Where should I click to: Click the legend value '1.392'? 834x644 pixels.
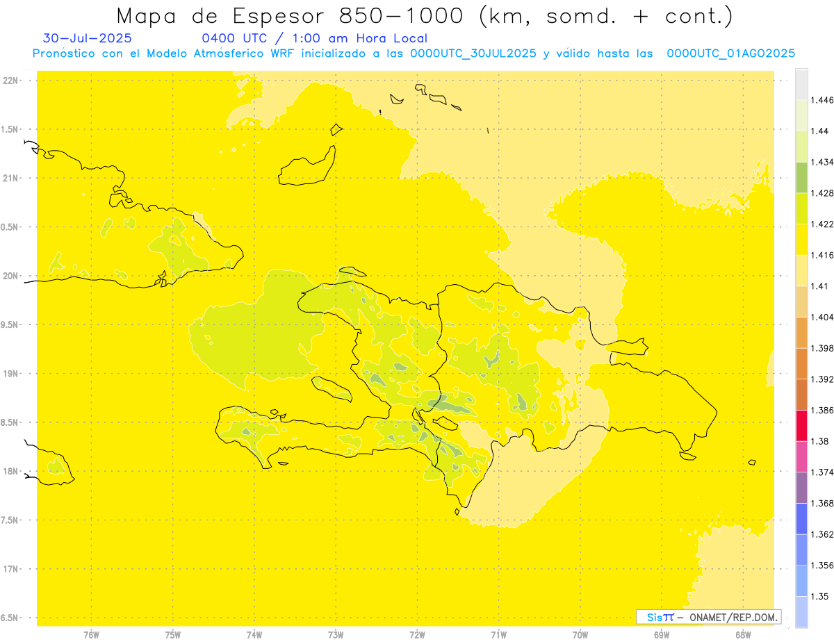coord(822,379)
